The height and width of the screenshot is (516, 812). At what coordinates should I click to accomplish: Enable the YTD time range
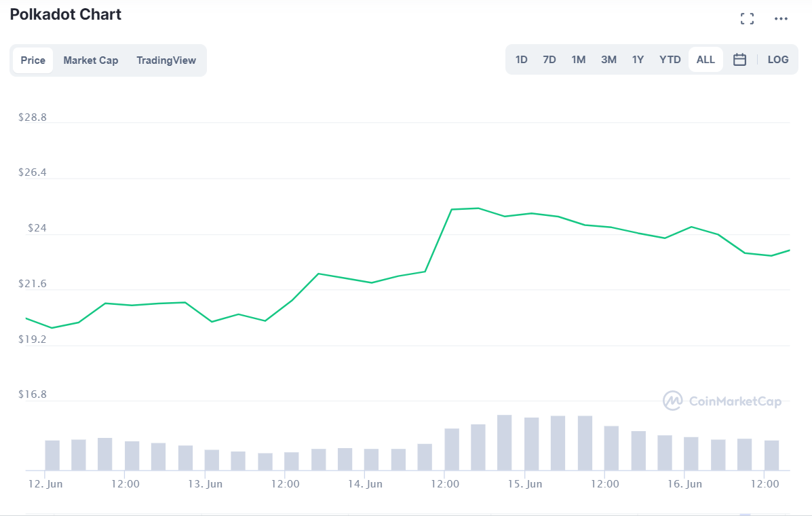[670, 59]
